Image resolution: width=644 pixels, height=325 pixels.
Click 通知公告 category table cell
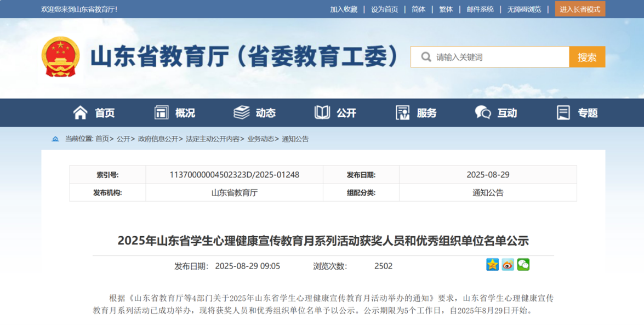click(488, 193)
